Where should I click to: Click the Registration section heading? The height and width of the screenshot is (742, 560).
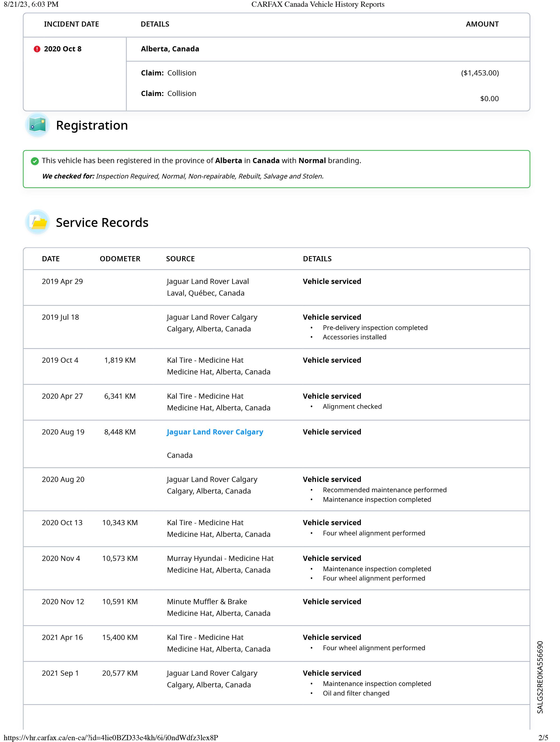pyautogui.click(x=92, y=125)
